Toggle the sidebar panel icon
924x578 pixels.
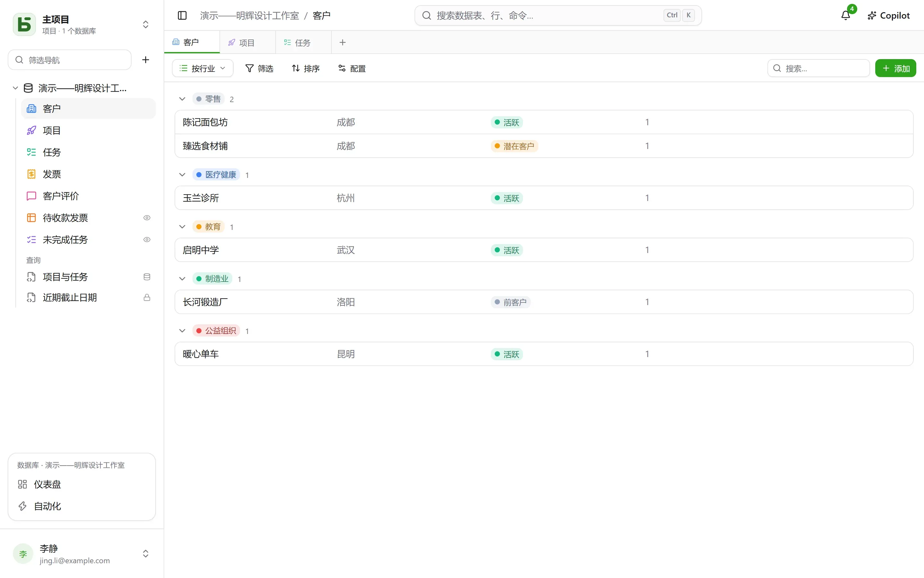point(182,15)
